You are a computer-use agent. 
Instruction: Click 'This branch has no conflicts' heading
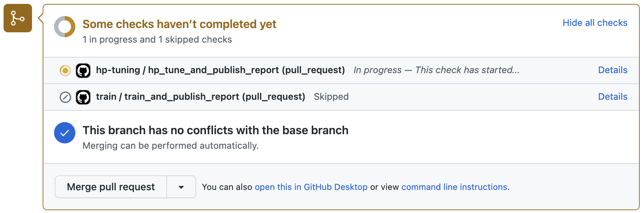point(215,130)
